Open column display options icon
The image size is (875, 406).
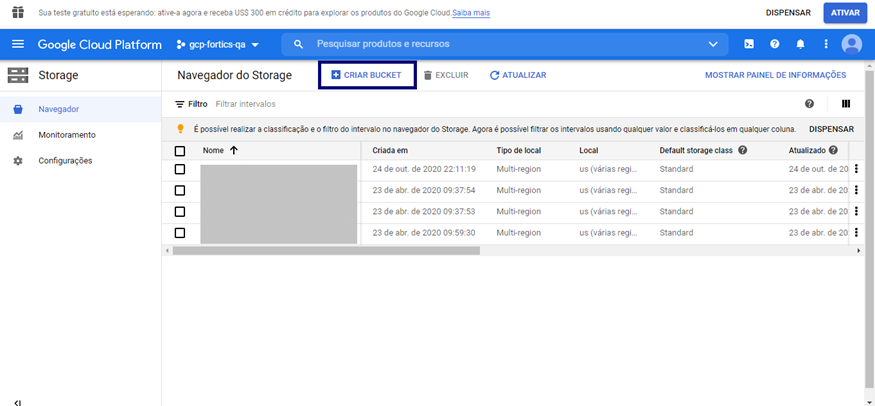(846, 104)
